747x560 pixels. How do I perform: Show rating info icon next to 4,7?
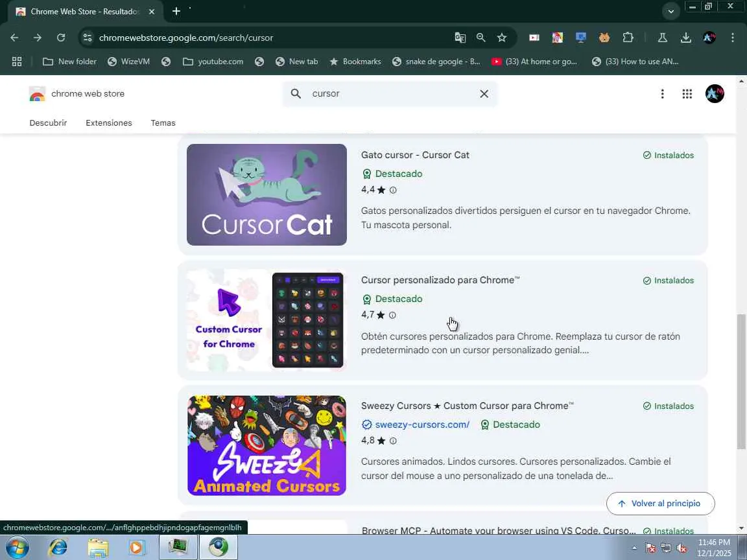392,315
